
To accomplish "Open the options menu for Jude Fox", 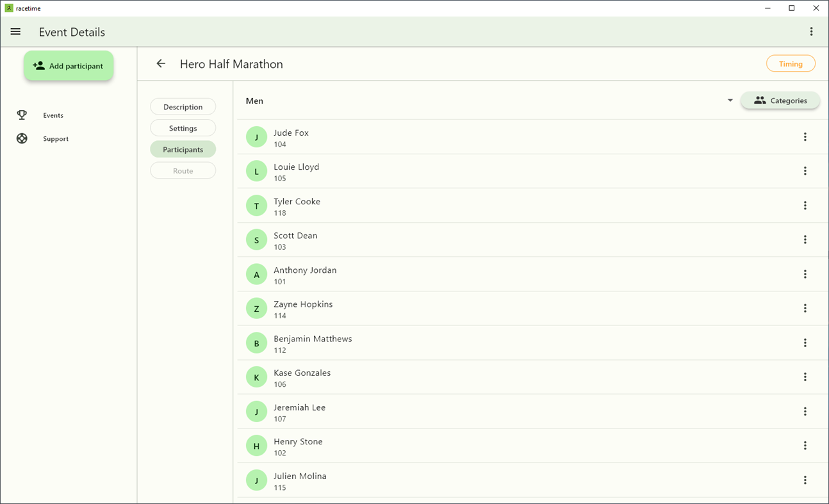I will click(805, 136).
